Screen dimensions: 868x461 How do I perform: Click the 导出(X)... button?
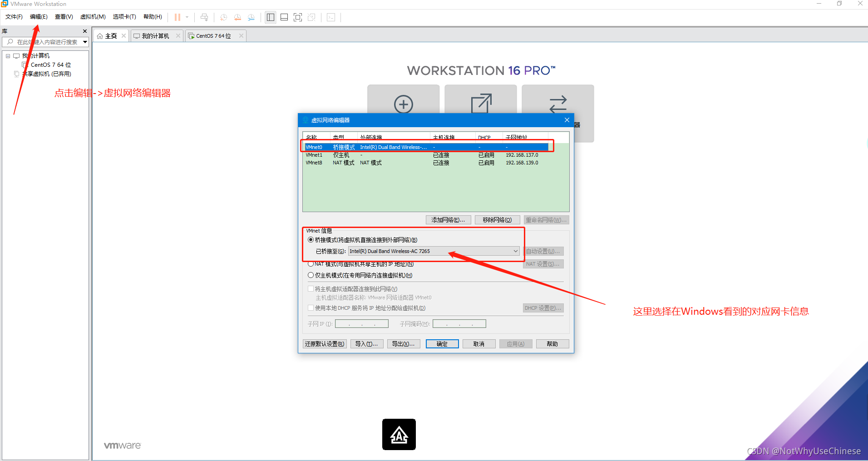[404, 344]
